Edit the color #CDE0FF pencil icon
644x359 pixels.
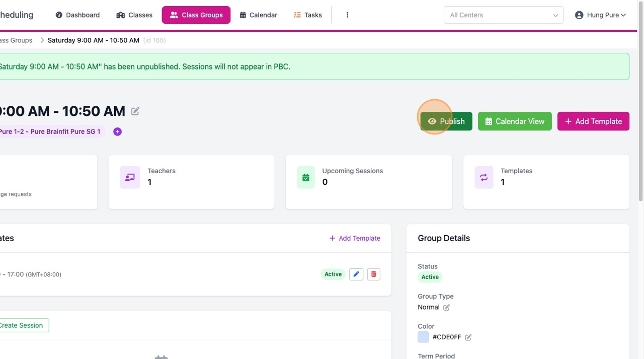click(468, 337)
